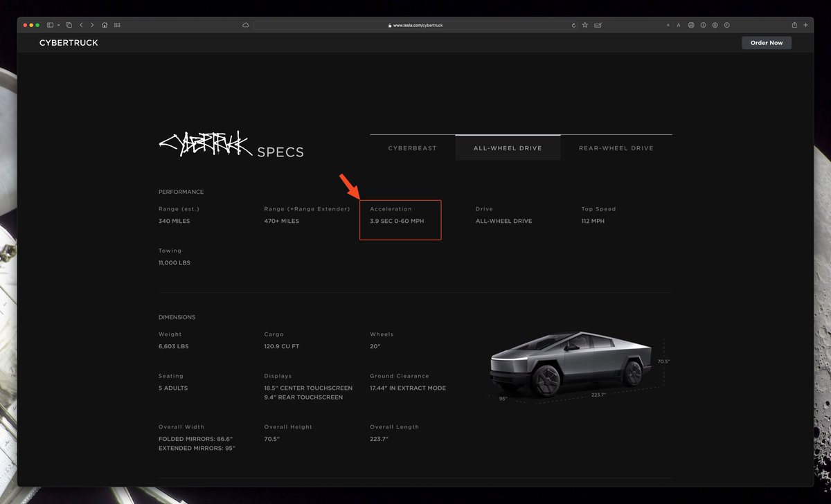
Task: Click the annotate page extension icon
Action: point(598,25)
